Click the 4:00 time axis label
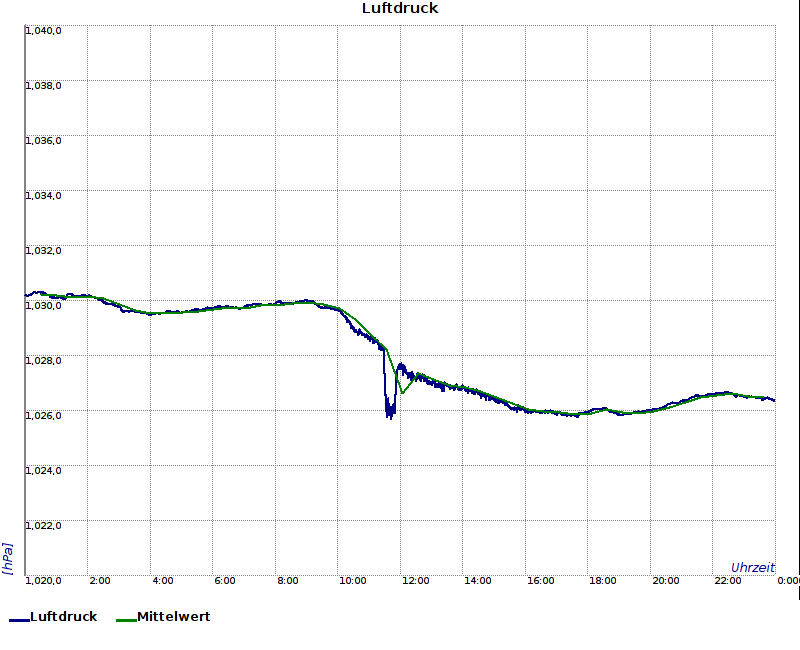The image size is (800, 650). (x=163, y=581)
